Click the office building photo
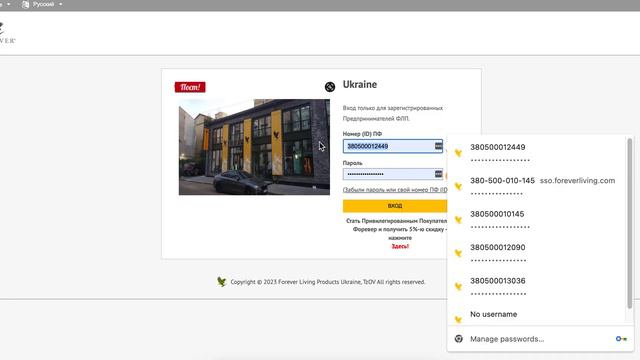 pyautogui.click(x=254, y=147)
